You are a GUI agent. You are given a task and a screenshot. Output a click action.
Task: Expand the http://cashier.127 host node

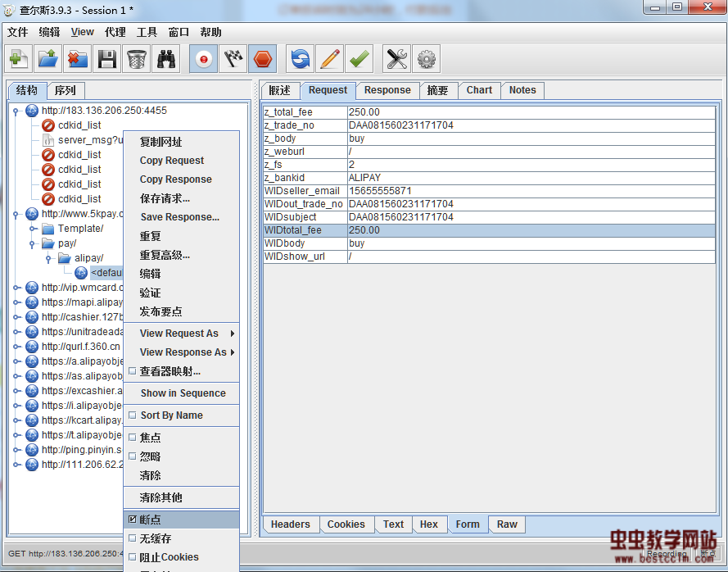click(x=16, y=317)
